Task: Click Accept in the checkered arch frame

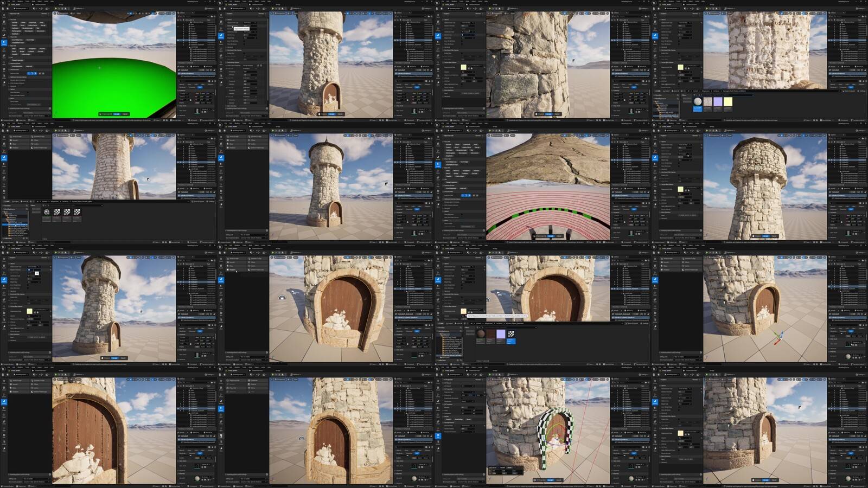Action: (x=550, y=480)
